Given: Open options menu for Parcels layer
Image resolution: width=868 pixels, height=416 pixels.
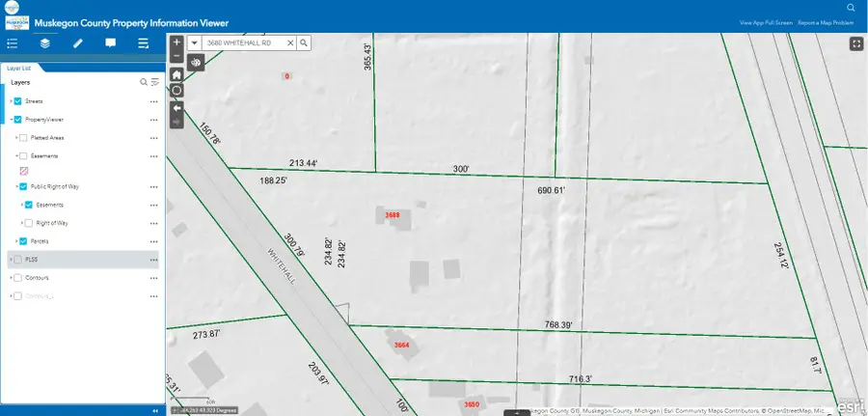Looking at the screenshot, I should pyautogui.click(x=153, y=241).
